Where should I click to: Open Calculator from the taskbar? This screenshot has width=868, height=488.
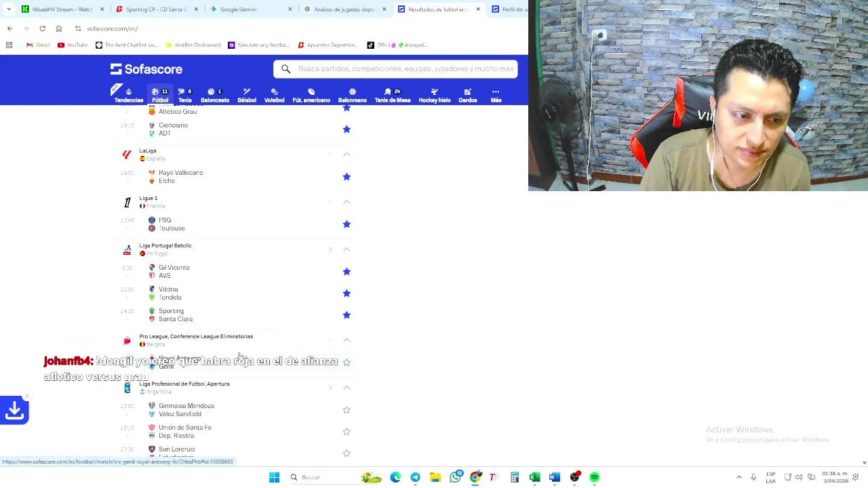point(515,477)
